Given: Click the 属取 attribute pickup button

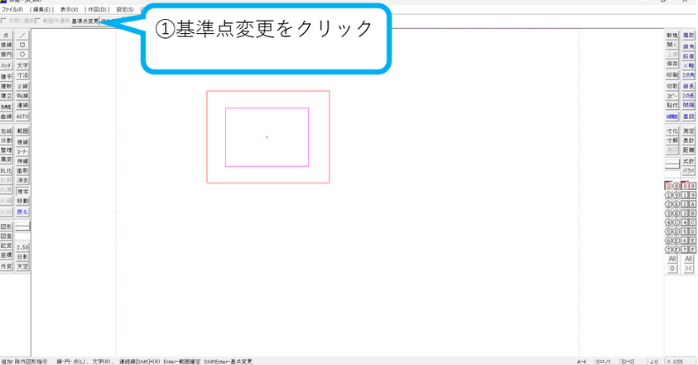Looking at the screenshot, I should tap(689, 35).
